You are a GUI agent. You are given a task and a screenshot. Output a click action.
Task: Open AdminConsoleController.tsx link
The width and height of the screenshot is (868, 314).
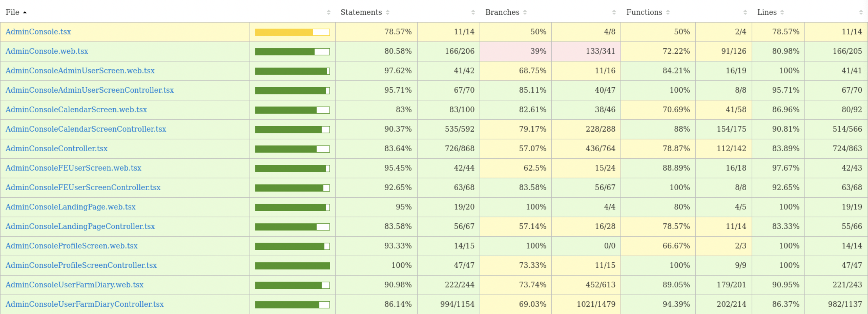(x=56, y=149)
